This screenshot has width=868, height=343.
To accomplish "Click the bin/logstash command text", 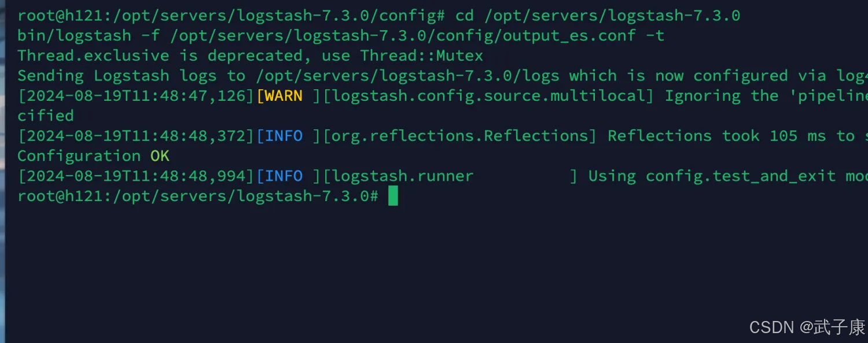I will pos(74,36).
